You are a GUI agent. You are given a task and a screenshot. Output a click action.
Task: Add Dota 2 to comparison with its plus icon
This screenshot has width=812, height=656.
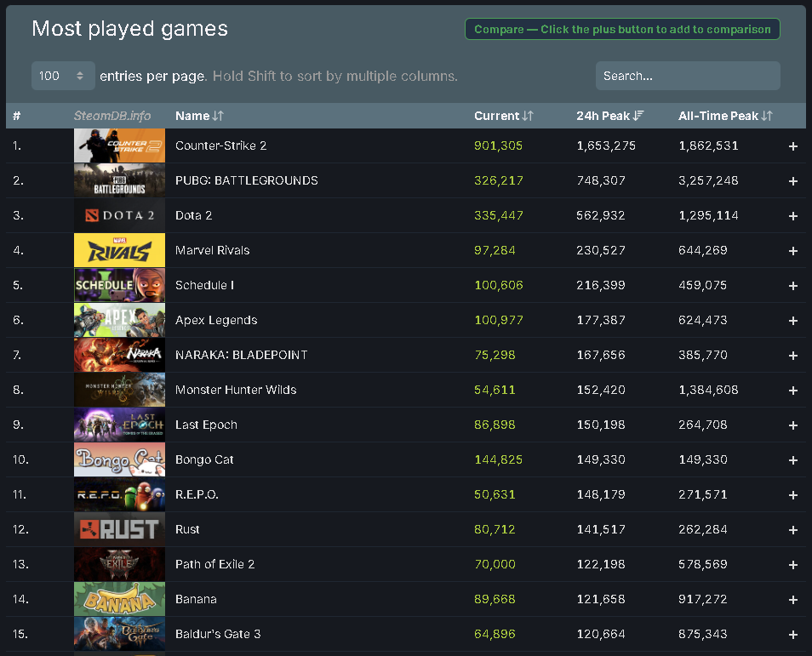(x=792, y=215)
